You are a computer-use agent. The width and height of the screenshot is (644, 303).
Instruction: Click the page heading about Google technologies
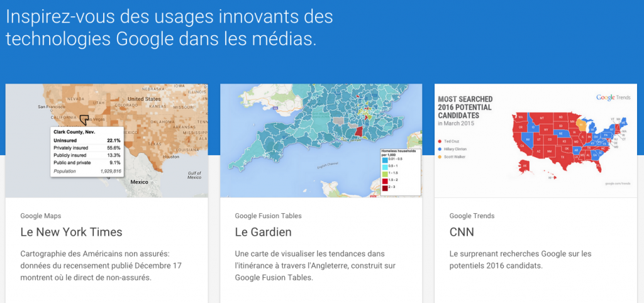point(169,28)
